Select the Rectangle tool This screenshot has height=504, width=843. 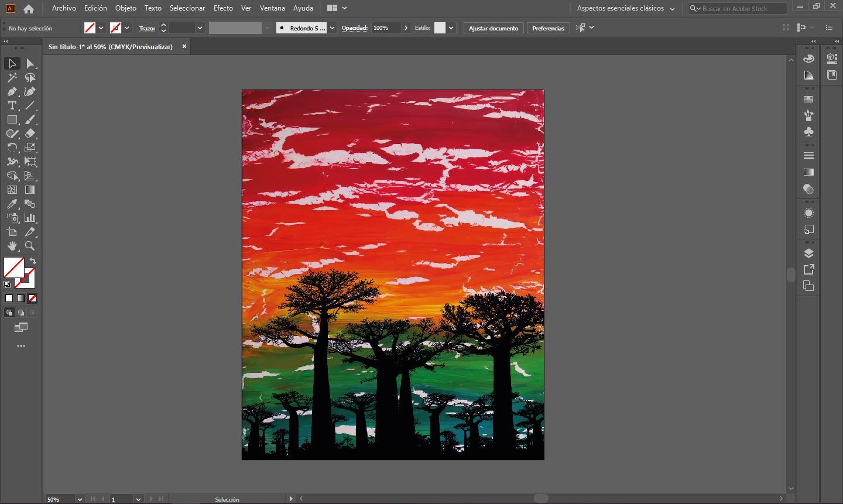[x=12, y=119]
